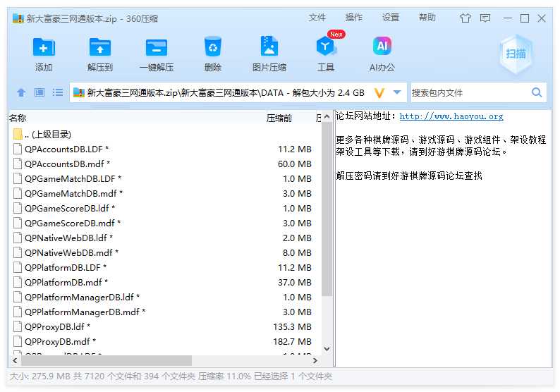The width and height of the screenshot is (560, 392).
Task: Open the Image Compression (图片压缩) tool
Action: (x=269, y=47)
